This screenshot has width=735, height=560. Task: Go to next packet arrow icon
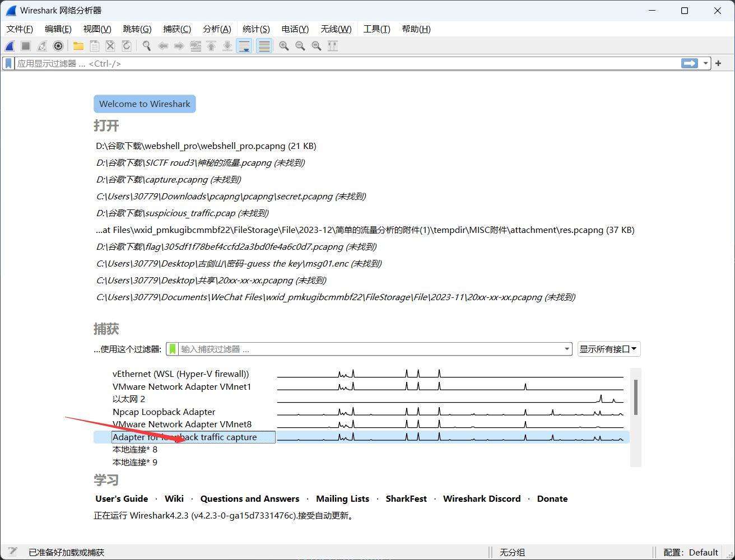point(179,46)
